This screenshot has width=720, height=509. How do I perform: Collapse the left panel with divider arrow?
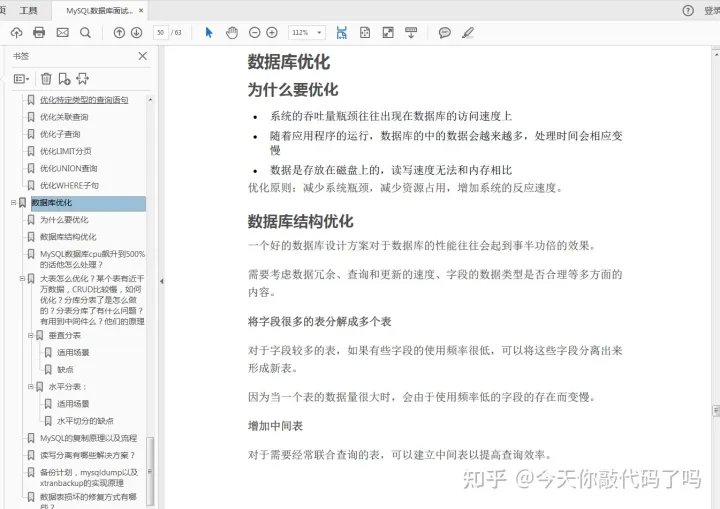[162, 281]
